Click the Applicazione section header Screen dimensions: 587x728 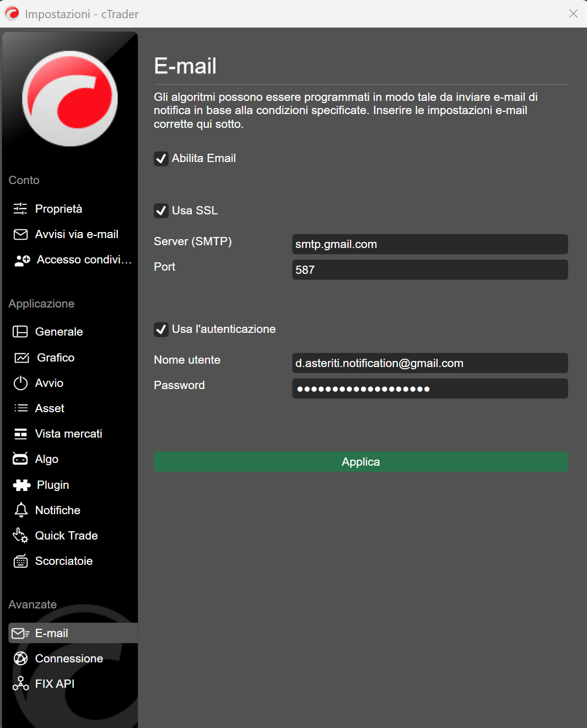(41, 304)
